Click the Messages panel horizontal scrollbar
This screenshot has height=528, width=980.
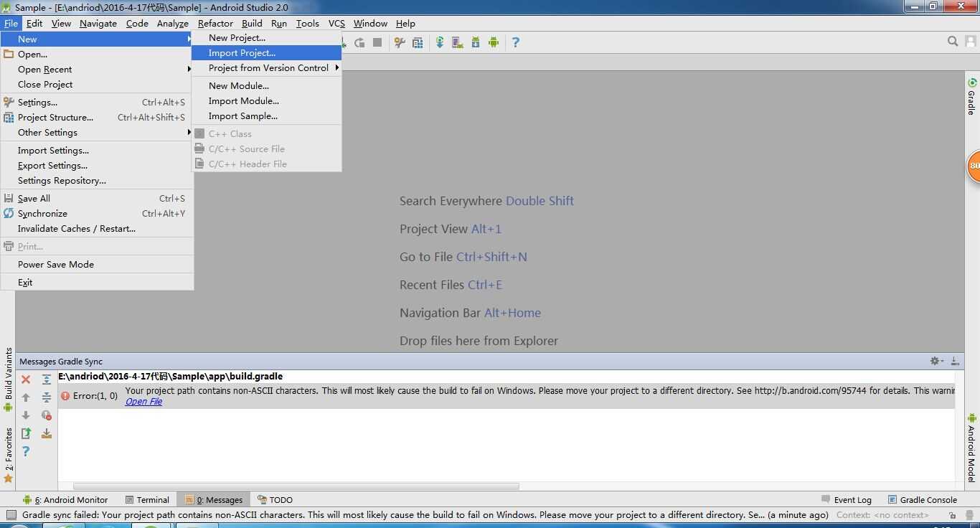click(296, 486)
